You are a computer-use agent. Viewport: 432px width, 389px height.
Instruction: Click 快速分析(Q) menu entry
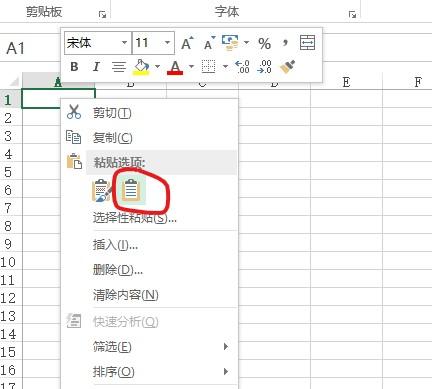point(150,322)
